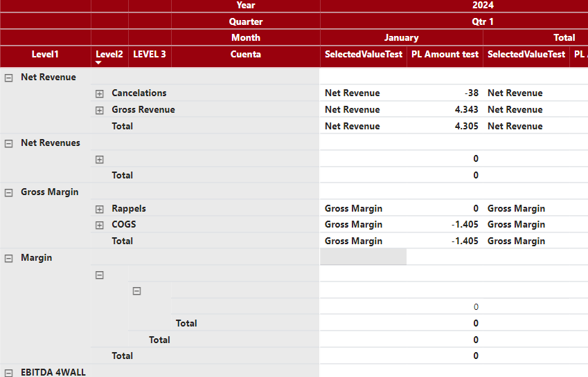Image resolution: width=588 pixels, height=377 pixels.
Task: Click the Total label under Net Revenue
Action: [x=123, y=126]
